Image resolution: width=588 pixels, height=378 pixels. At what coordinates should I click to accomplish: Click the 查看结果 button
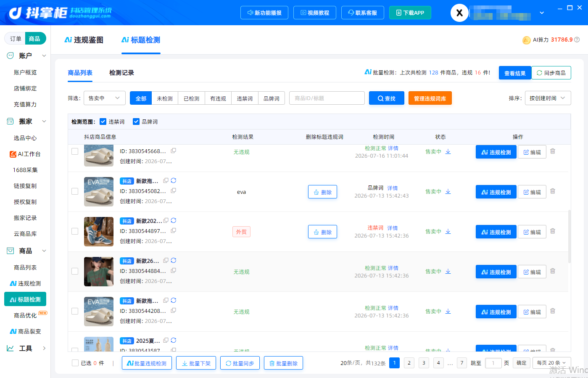515,73
